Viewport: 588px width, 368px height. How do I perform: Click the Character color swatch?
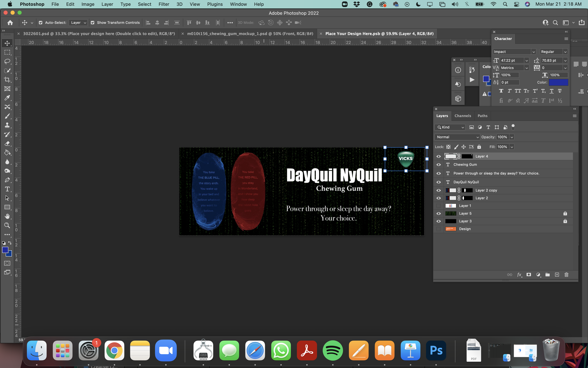(558, 82)
